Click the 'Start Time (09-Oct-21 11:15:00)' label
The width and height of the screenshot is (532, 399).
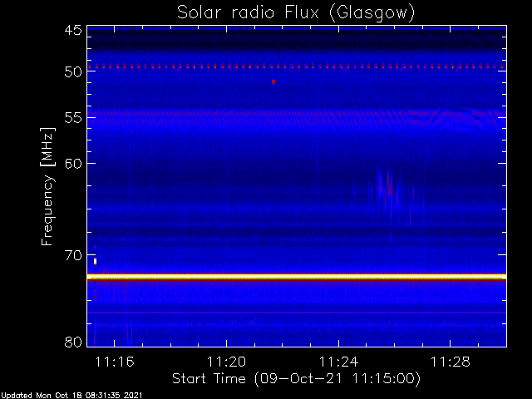click(296, 378)
